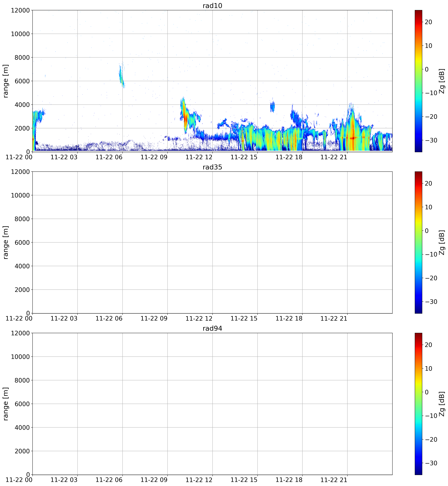Click the rad10 plot title
Image resolution: width=448 pixels, height=486 pixels.
tap(212, 6)
